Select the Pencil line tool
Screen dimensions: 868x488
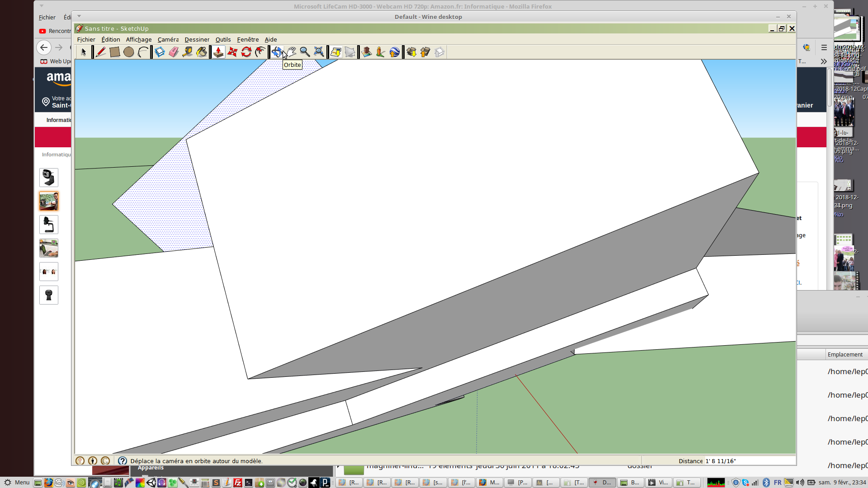coord(100,52)
